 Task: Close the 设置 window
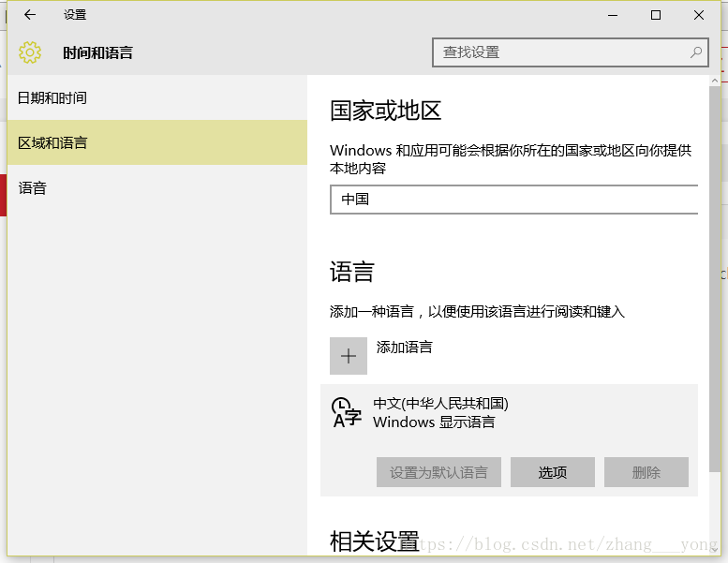tap(698, 15)
